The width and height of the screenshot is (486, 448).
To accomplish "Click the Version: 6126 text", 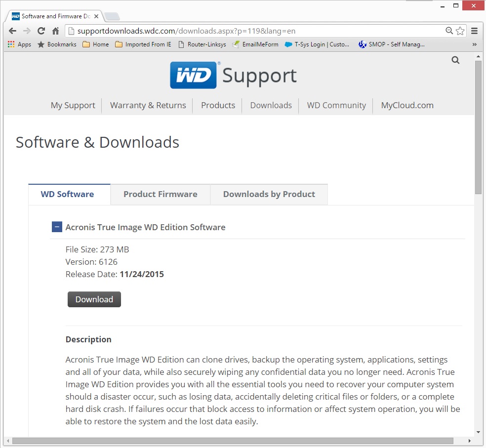I will [x=91, y=262].
